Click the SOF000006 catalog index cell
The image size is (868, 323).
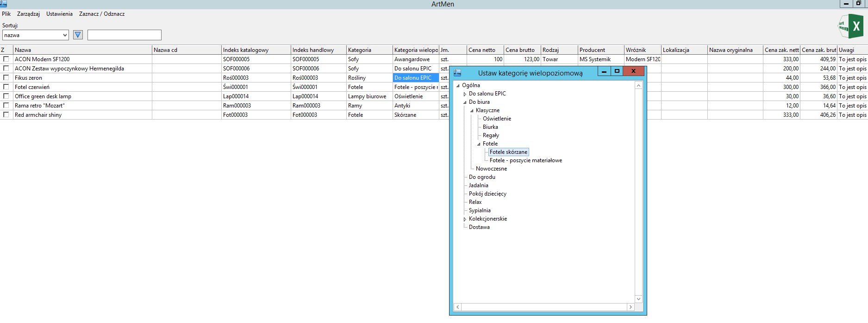pos(256,68)
